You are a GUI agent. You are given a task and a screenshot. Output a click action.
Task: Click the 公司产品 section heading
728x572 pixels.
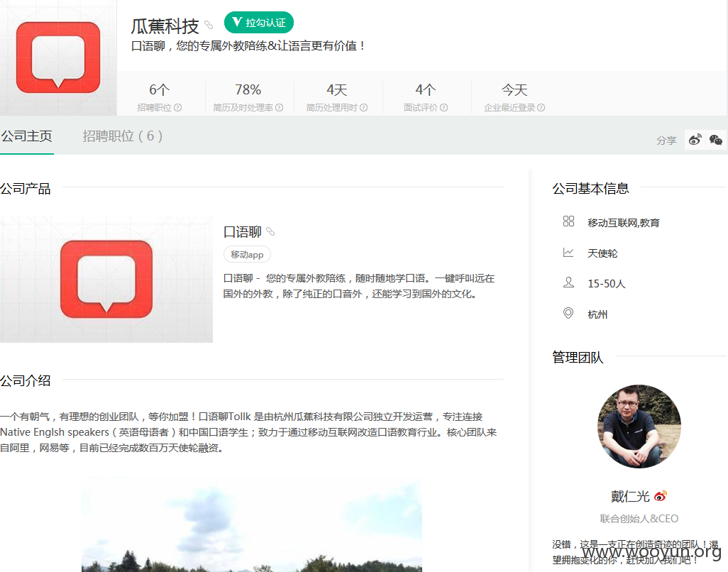[x=25, y=189]
